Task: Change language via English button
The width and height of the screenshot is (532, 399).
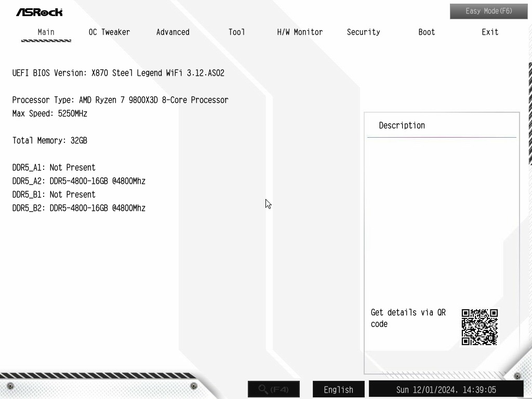Action: [x=339, y=389]
